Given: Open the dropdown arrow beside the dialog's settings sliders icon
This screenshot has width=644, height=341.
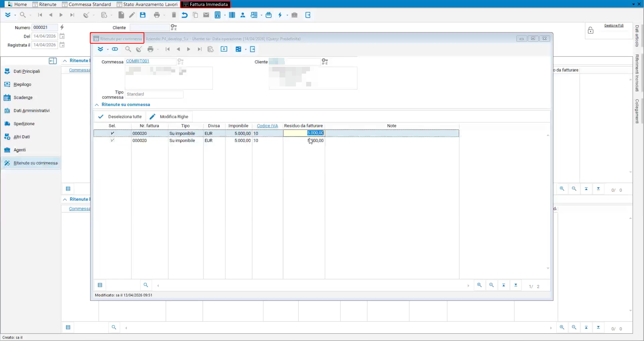Looking at the screenshot, I should click(x=246, y=50).
